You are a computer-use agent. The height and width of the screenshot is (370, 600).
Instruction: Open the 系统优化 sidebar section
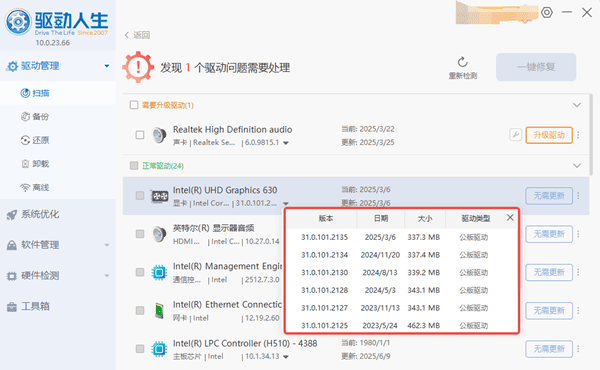tap(58, 214)
